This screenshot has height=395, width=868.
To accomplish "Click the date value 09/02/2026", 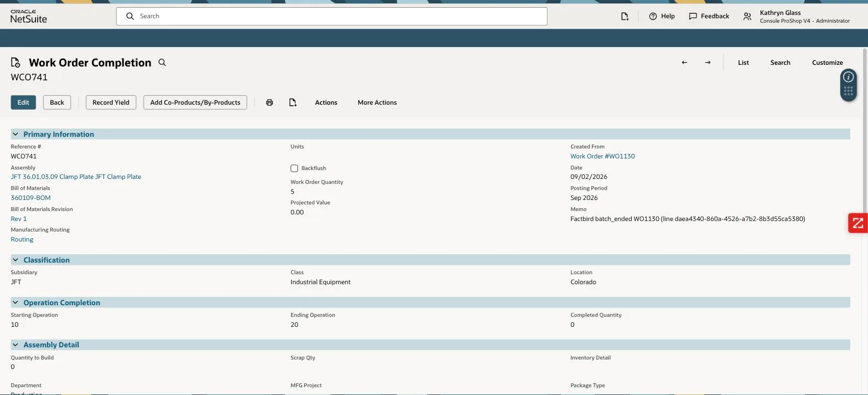I will [x=588, y=177].
